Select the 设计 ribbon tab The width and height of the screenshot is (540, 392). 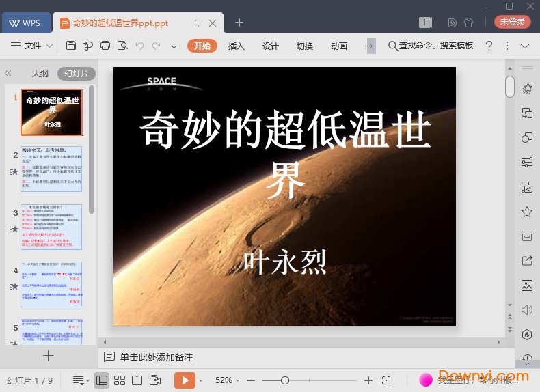click(x=271, y=46)
